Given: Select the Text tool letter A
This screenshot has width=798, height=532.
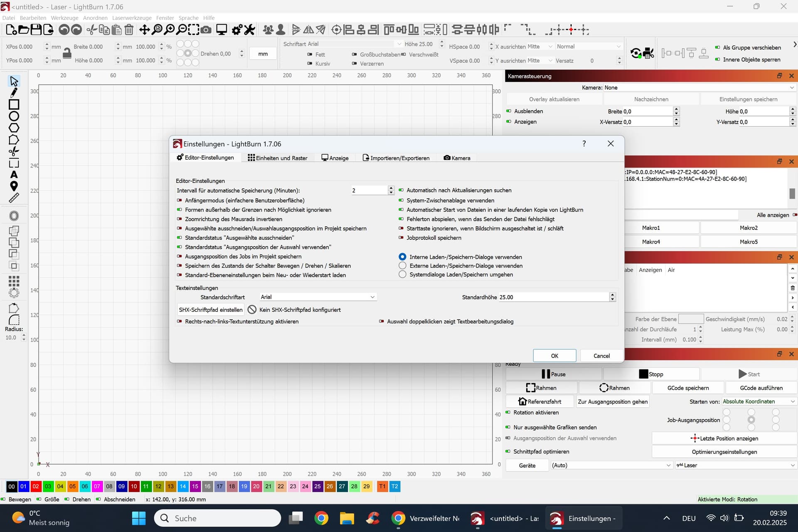Looking at the screenshot, I should coord(14,175).
